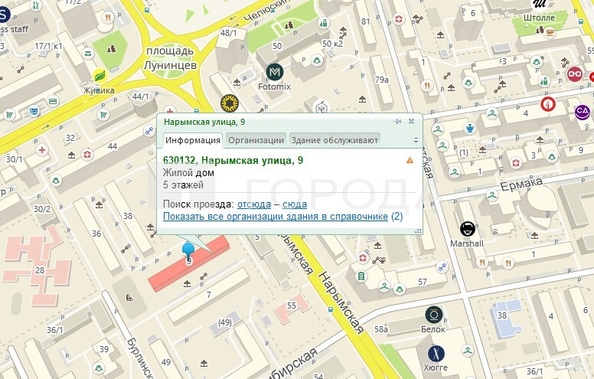Open the purple СД map icon
The height and width of the screenshot is (379, 594).
click(x=582, y=112)
